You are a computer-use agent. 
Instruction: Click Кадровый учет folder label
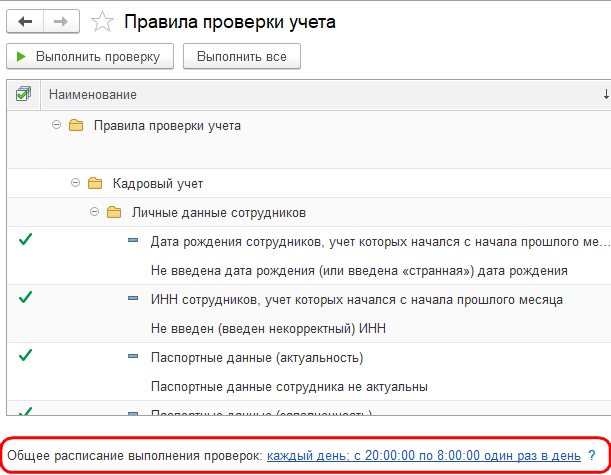[158, 184]
